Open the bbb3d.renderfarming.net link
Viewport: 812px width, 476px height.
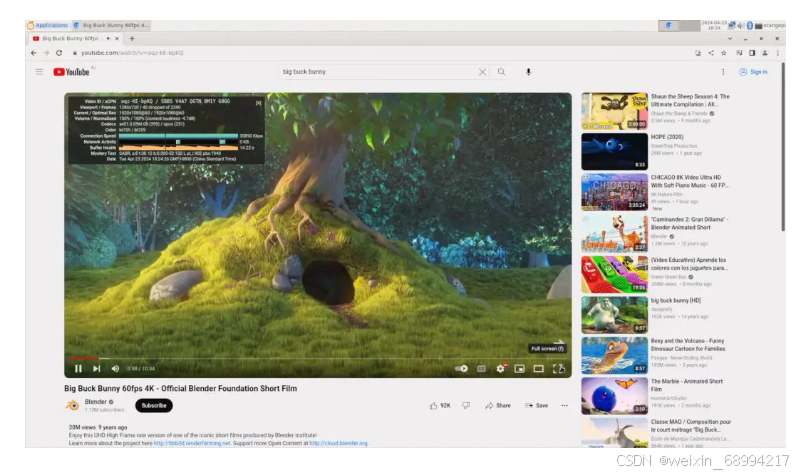tap(192, 443)
